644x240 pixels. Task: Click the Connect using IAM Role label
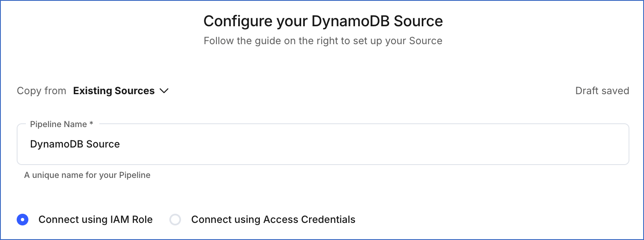pyautogui.click(x=96, y=219)
